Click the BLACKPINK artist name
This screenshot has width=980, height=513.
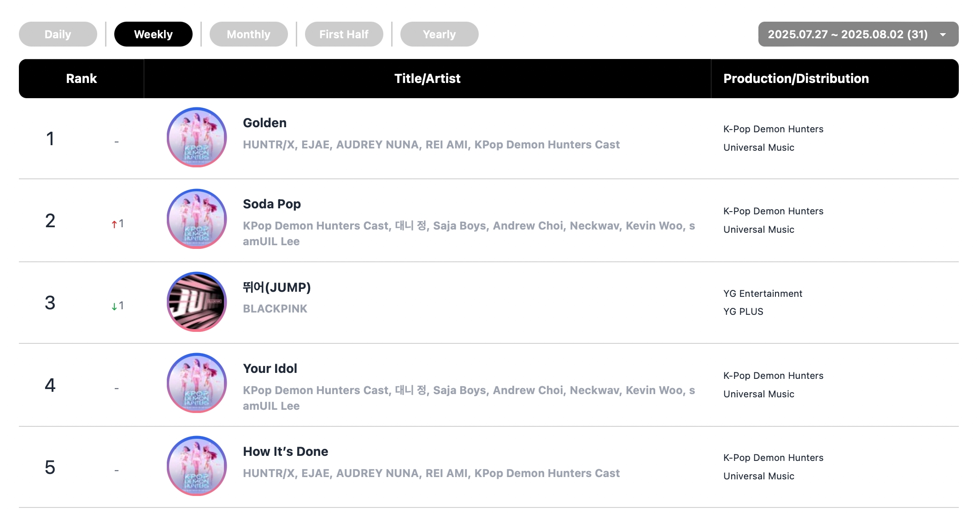click(x=275, y=309)
